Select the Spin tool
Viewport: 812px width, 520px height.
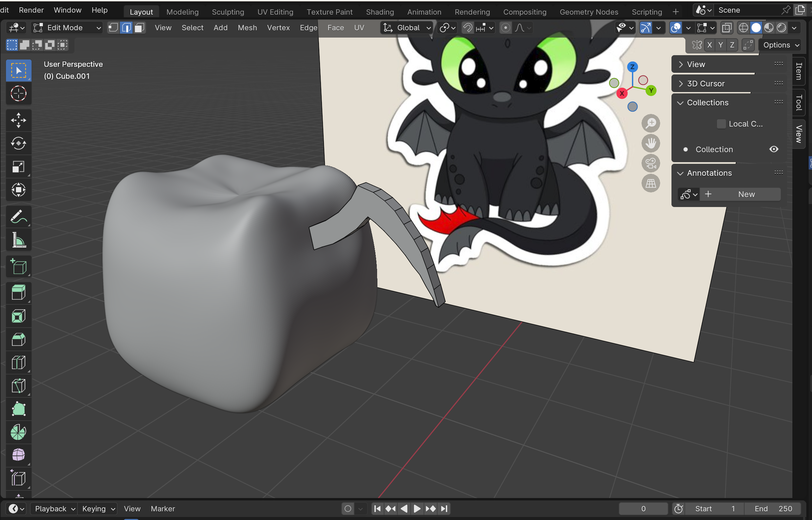(19, 432)
